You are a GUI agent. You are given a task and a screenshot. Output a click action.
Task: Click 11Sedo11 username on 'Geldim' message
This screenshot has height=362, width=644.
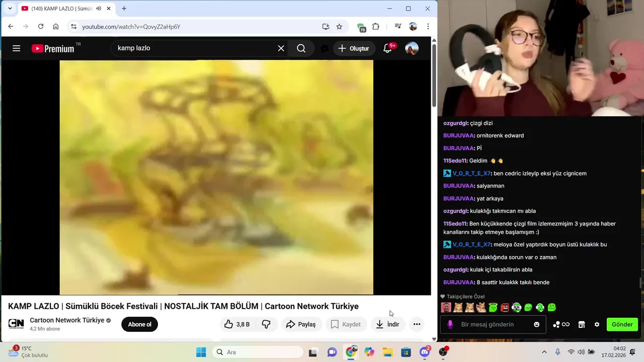455,161
